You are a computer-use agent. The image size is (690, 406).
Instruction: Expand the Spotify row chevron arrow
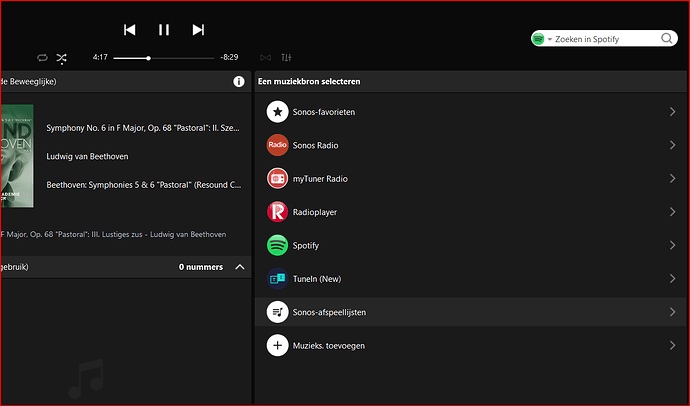(x=672, y=245)
